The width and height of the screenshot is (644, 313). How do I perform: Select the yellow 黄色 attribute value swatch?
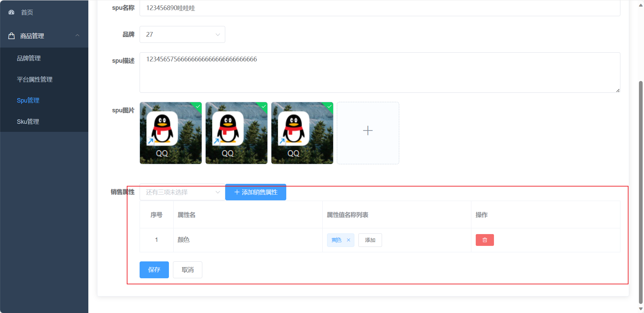pyautogui.click(x=336, y=240)
